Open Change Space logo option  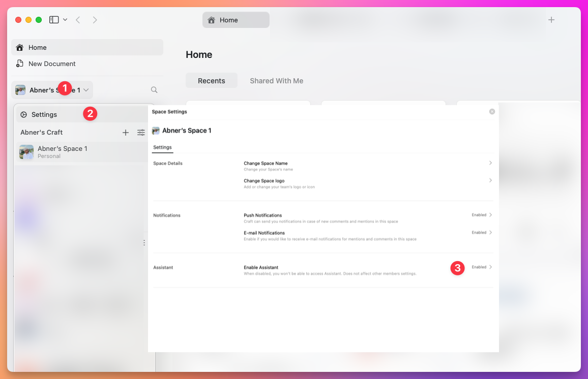(x=367, y=183)
